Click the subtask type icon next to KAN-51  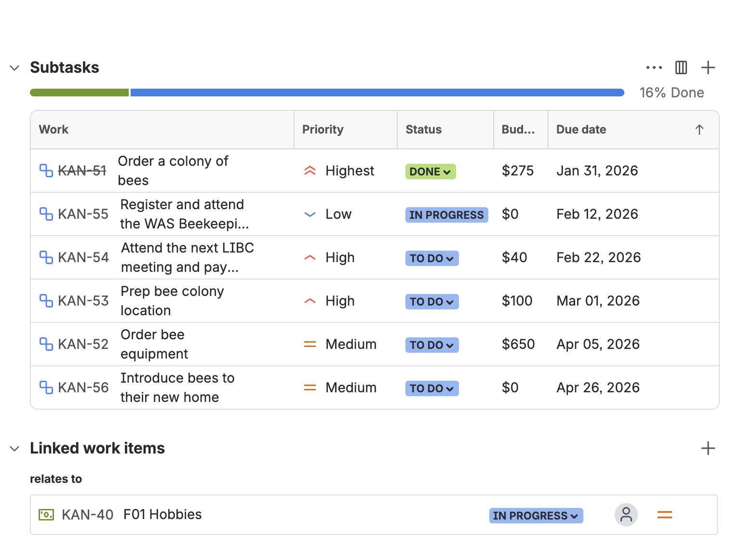(46, 171)
